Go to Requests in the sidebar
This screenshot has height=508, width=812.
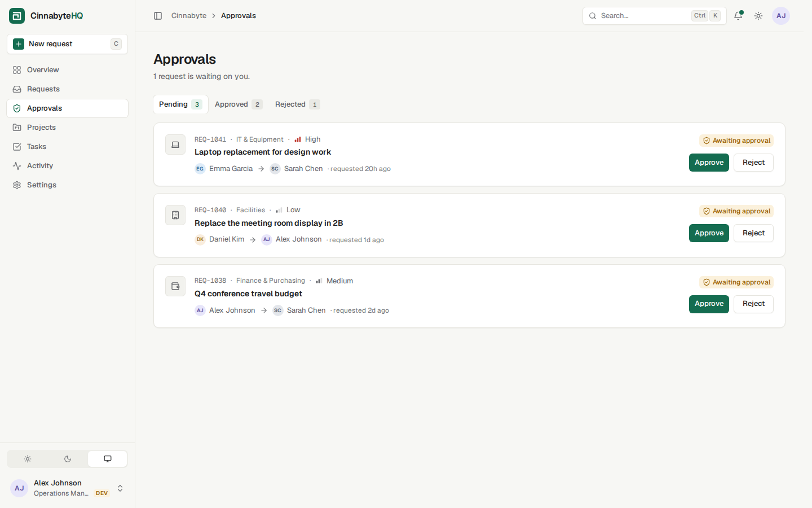[67, 89]
